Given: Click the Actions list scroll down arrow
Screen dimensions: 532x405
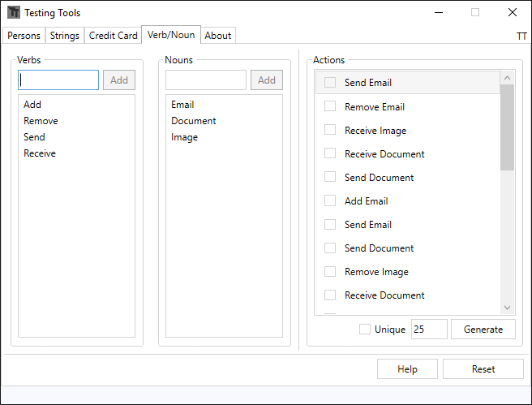Looking at the screenshot, I should click(507, 308).
